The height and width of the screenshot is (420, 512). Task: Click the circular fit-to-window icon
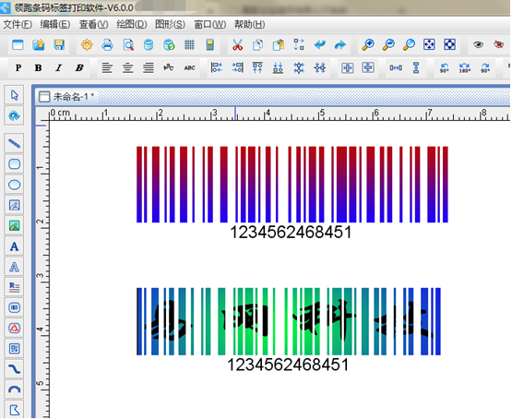tap(449, 44)
